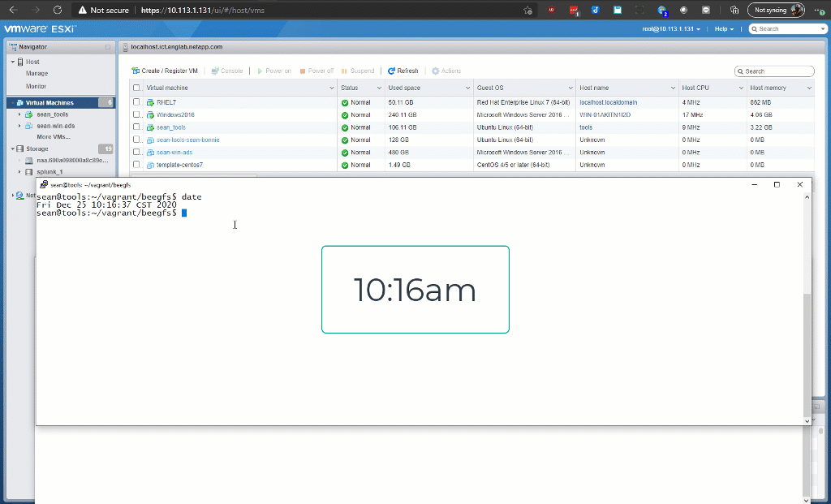Open the Actions gear menu
The height and width of the screenshot is (504, 831).
pyautogui.click(x=446, y=71)
